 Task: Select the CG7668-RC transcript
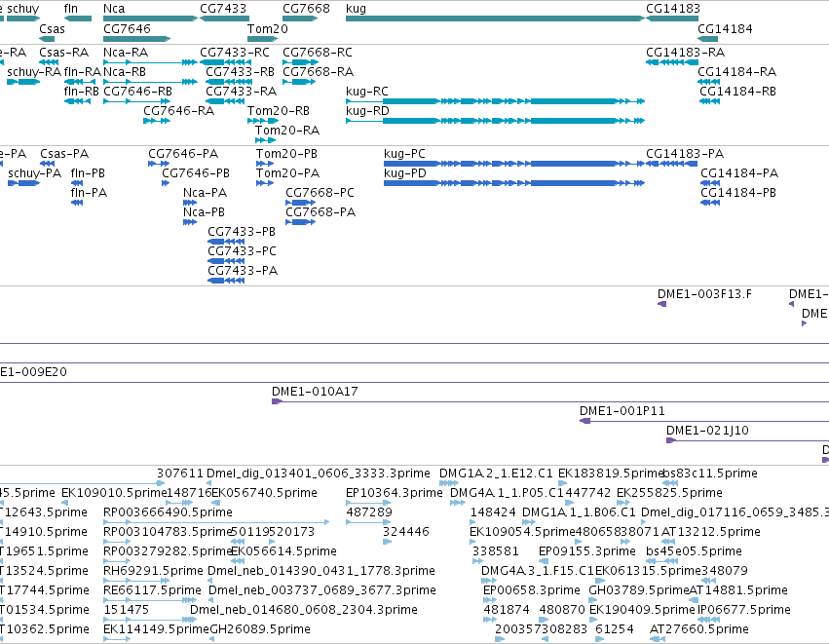pos(300,62)
